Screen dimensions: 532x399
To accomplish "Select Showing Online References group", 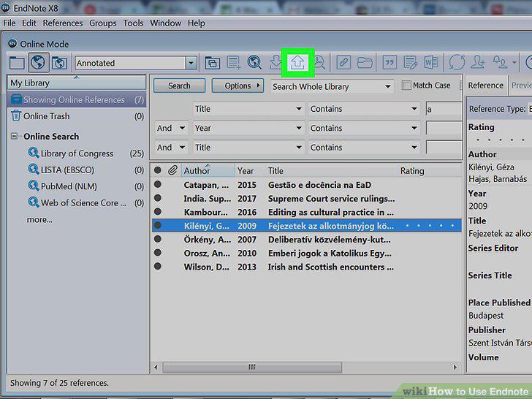I will pyautogui.click(x=77, y=99).
